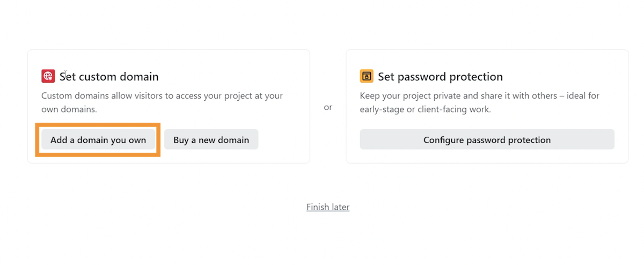This screenshot has width=644, height=265.
Task: Click empty area of the password protection card
Action: pyautogui.click(x=563, y=70)
